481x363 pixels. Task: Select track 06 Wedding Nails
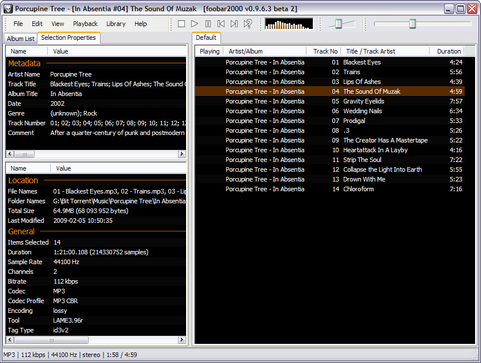(330, 111)
